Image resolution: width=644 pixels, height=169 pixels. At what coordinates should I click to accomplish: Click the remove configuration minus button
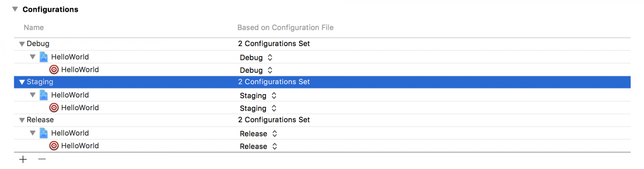click(42, 159)
